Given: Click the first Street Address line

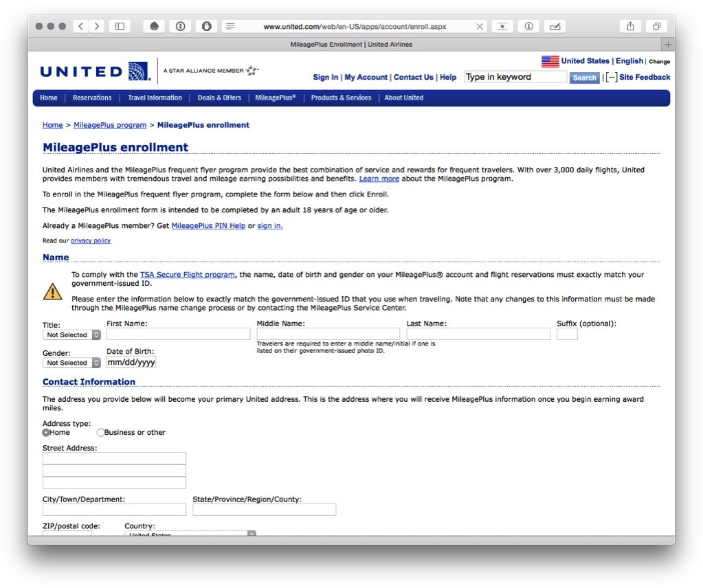Looking at the screenshot, I should pyautogui.click(x=114, y=458).
